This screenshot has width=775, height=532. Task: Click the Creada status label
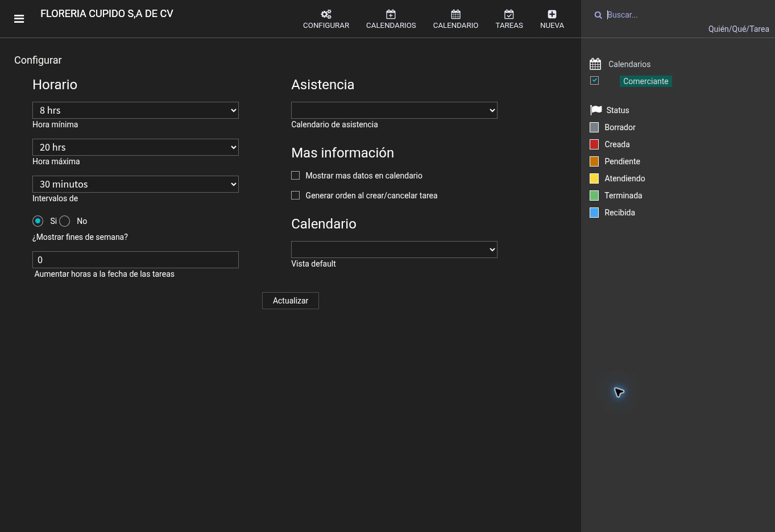point(617,144)
